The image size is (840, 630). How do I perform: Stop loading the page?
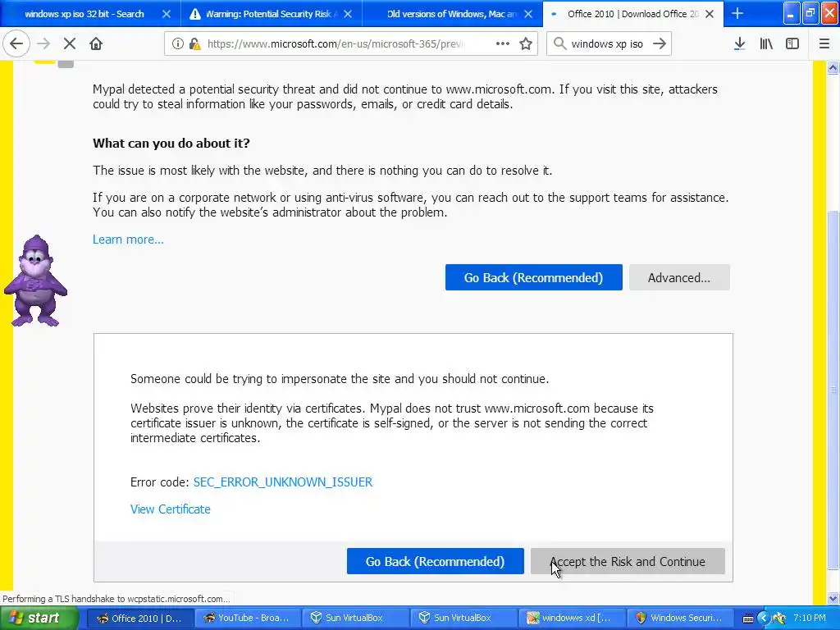point(70,43)
